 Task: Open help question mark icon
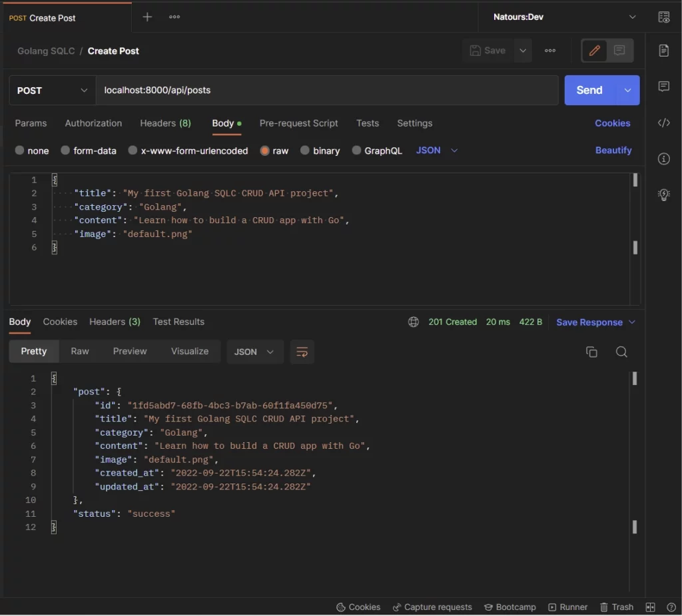coord(671,607)
